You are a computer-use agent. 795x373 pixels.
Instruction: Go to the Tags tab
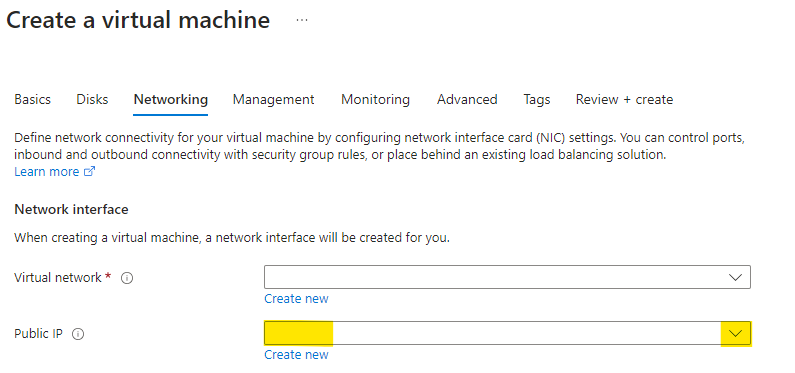point(536,99)
